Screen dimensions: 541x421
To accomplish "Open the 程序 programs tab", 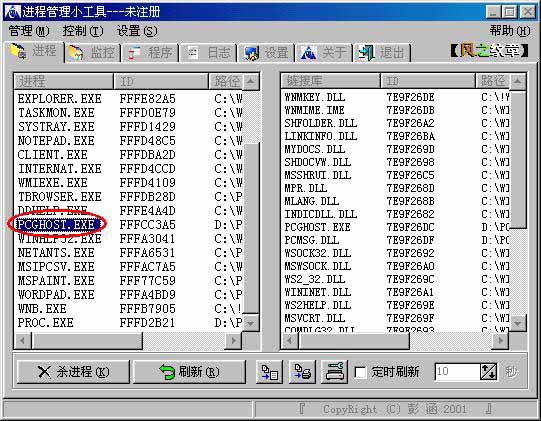I will click(150, 53).
